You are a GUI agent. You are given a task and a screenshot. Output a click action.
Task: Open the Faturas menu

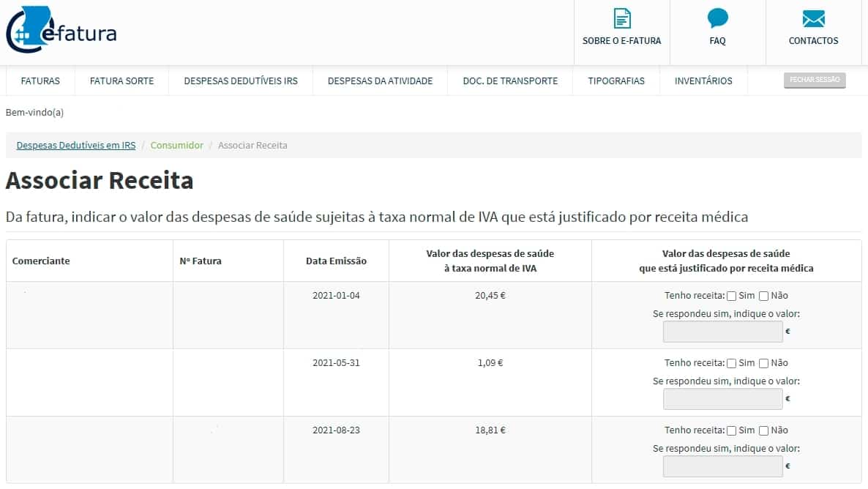(x=40, y=81)
